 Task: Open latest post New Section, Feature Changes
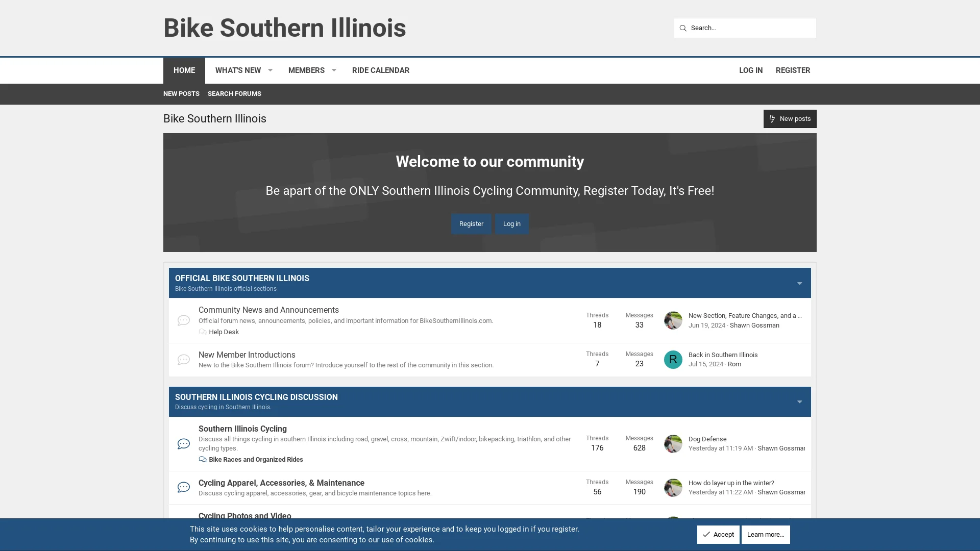pyautogui.click(x=745, y=316)
